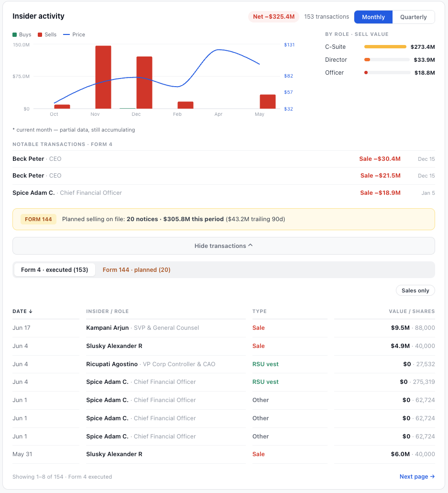Select the May sells bar
Image resolution: width=448 pixels, height=493 pixels.
coord(268,101)
